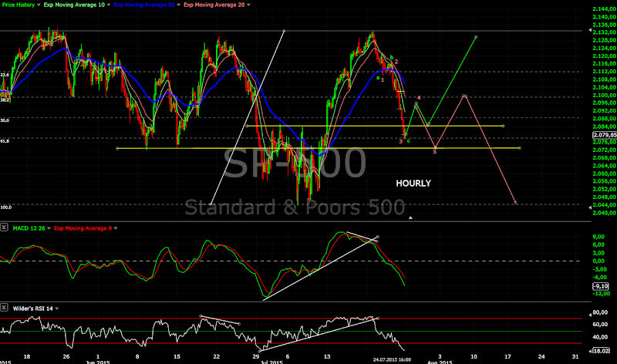617x364 pixels.
Task: Click the 24.07.2015 16:00 date label
Action: (392, 359)
